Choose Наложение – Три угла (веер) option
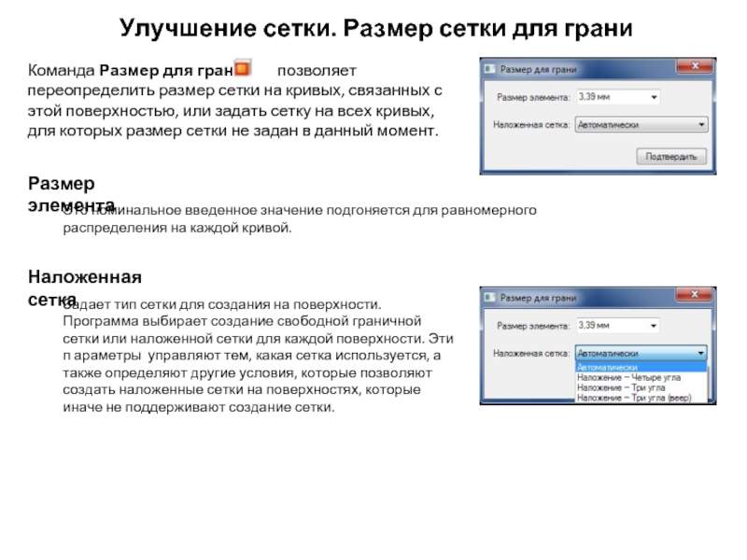Viewport: 747px width, 560px height. point(641,398)
